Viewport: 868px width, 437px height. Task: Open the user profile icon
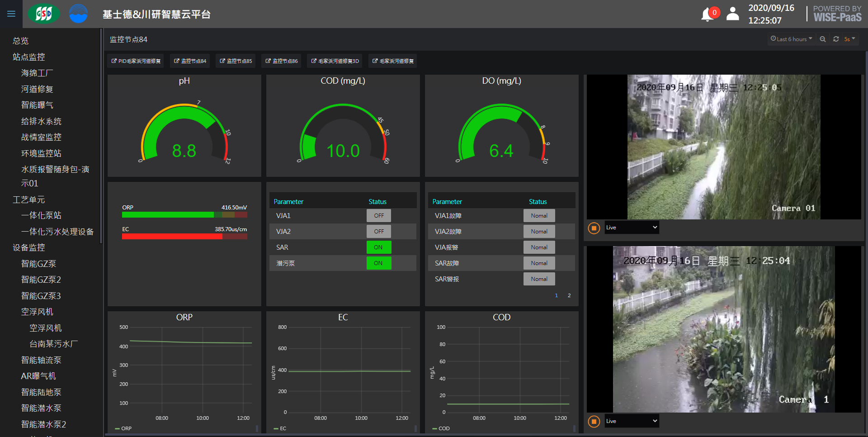coord(732,14)
